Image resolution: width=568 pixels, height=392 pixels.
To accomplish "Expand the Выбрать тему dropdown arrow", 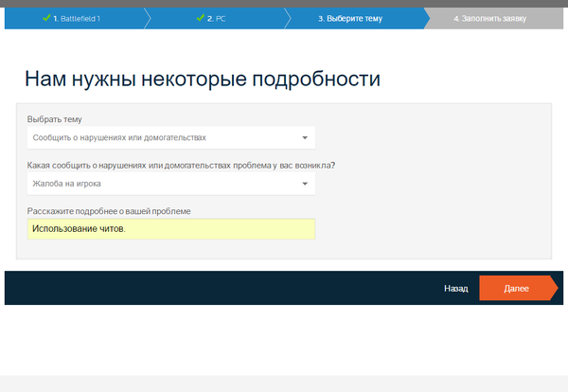I will [x=305, y=138].
